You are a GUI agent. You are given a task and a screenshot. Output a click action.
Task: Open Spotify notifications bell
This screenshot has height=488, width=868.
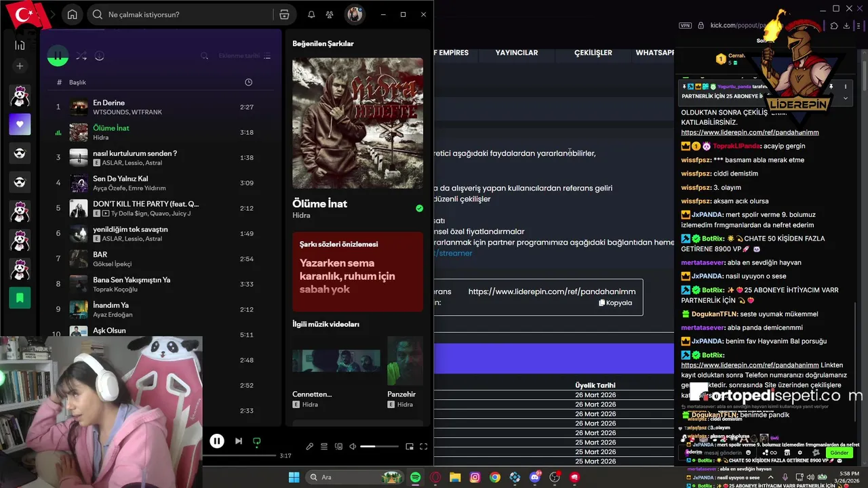[x=311, y=14]
